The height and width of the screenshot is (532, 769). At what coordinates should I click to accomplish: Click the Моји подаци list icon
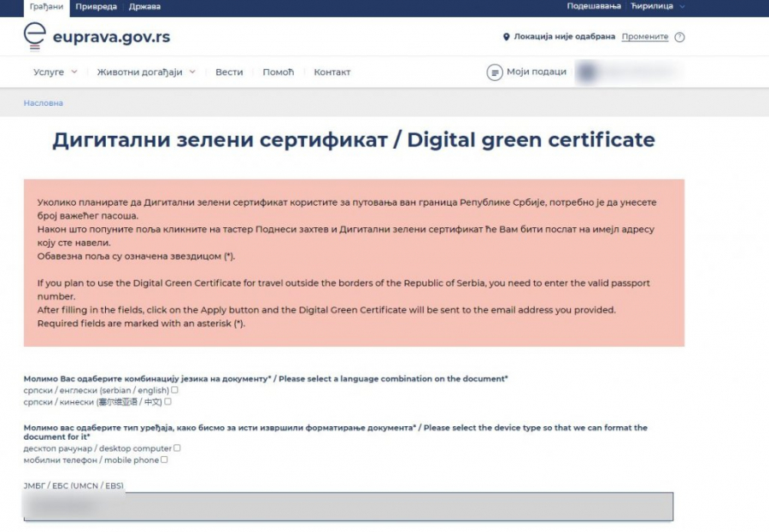coord(495,73)
